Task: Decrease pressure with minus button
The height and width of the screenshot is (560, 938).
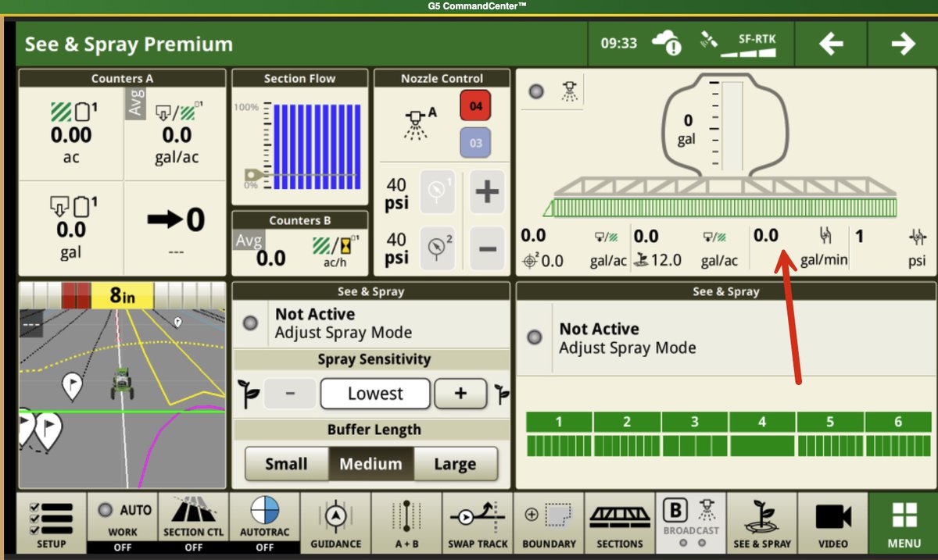Action: tap(487, 248)
